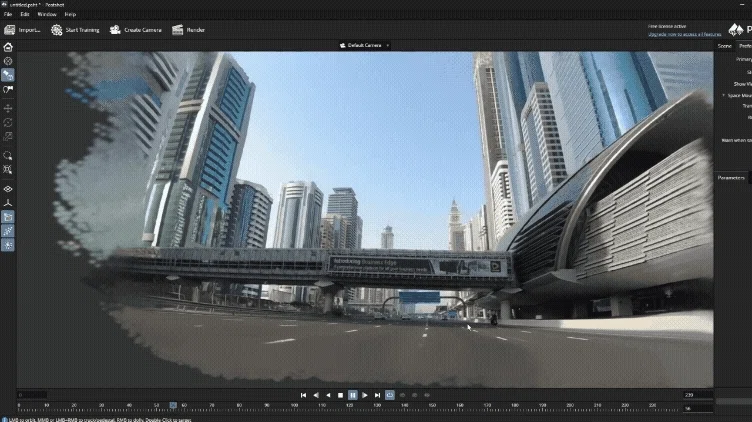Toggle the camera path display icon
Viewport: 752px width, 422px height.
8,231
